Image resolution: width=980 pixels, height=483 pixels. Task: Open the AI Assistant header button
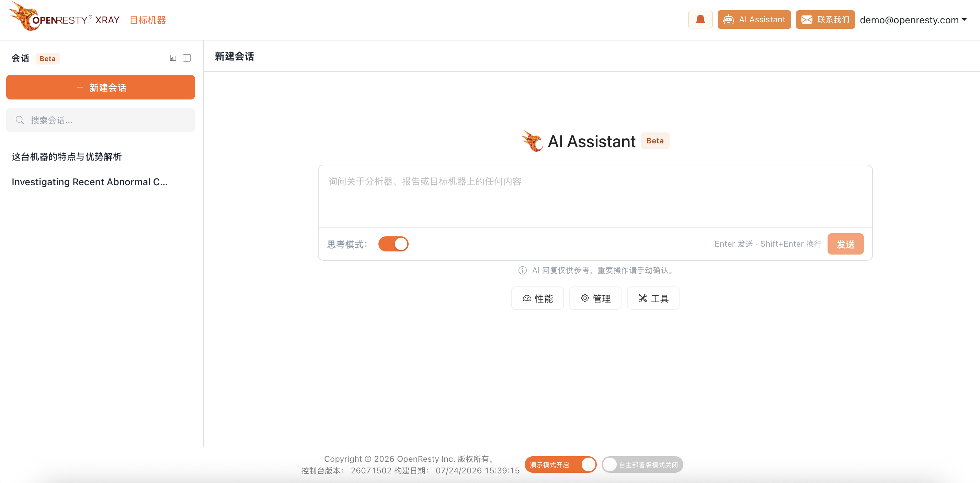click(x=754, y=20)
